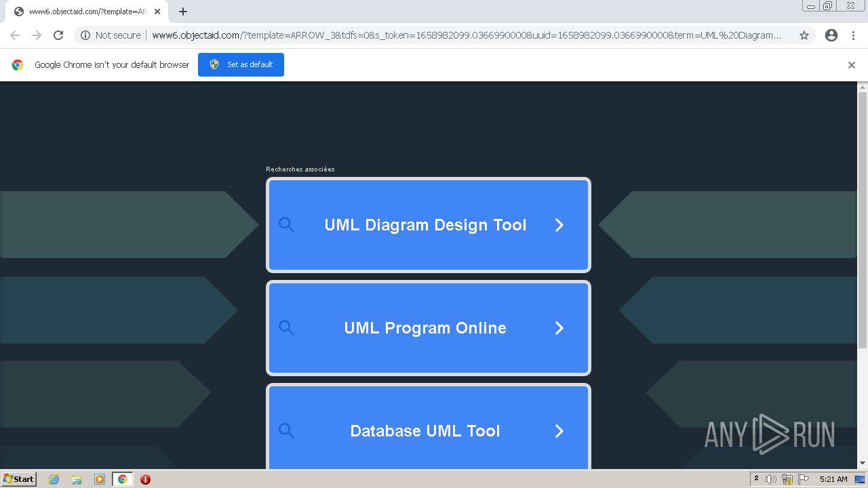Image resolution: width=868 pixels, height=488 pixels.
Task: Dismiss the default browser notification bar
Action: (852, 65)
